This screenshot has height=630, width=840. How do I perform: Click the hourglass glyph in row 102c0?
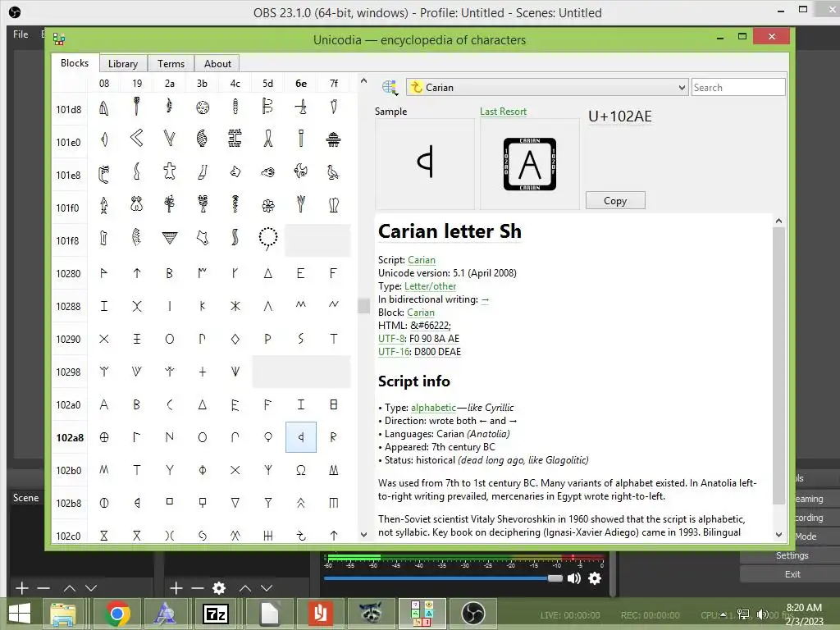coord(104,535)
